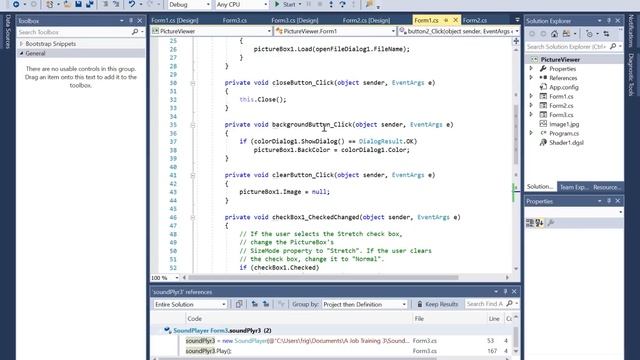640x360 pixels.
Task: Click the Save All toolbar icon
Action: pos(90,4)
